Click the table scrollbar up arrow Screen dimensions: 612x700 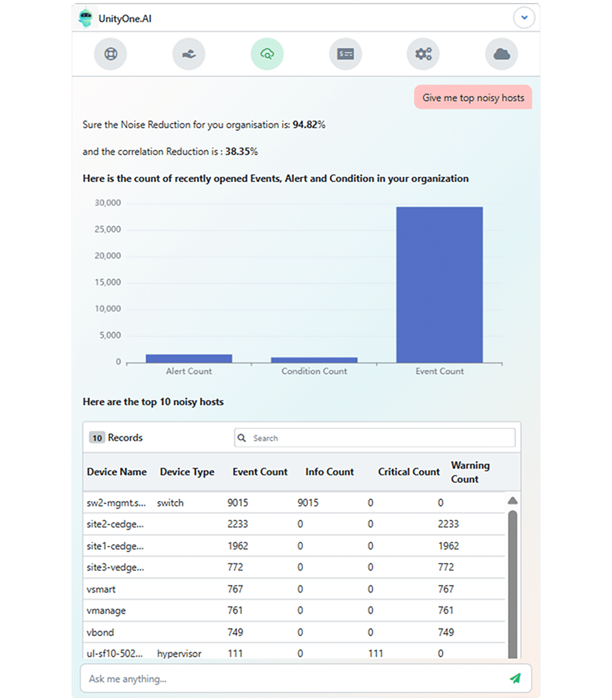pos(513,500)
